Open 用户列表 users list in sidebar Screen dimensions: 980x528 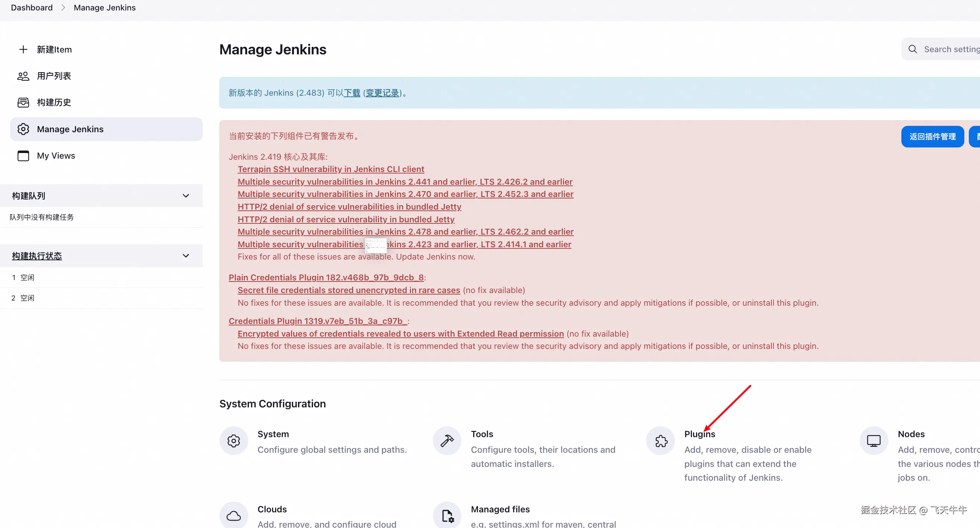pos(54,76)
